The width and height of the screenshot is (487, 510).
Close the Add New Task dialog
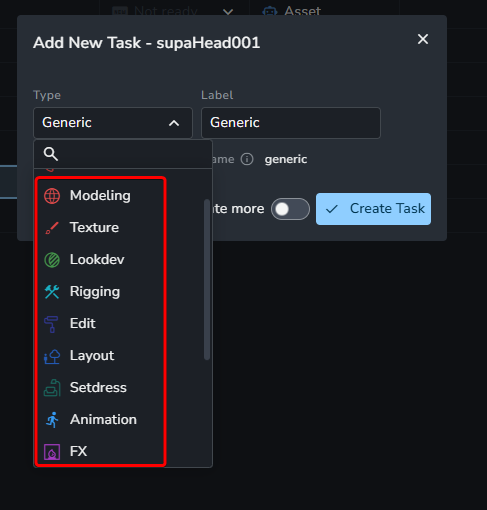pyautogui.click(x=423, y=39)
